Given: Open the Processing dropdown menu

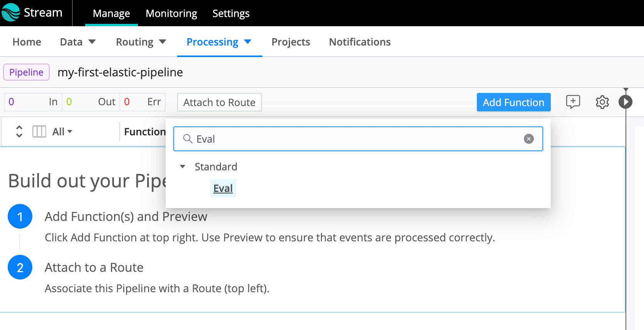Looking at the screenshot, I should tap(219, 42).
